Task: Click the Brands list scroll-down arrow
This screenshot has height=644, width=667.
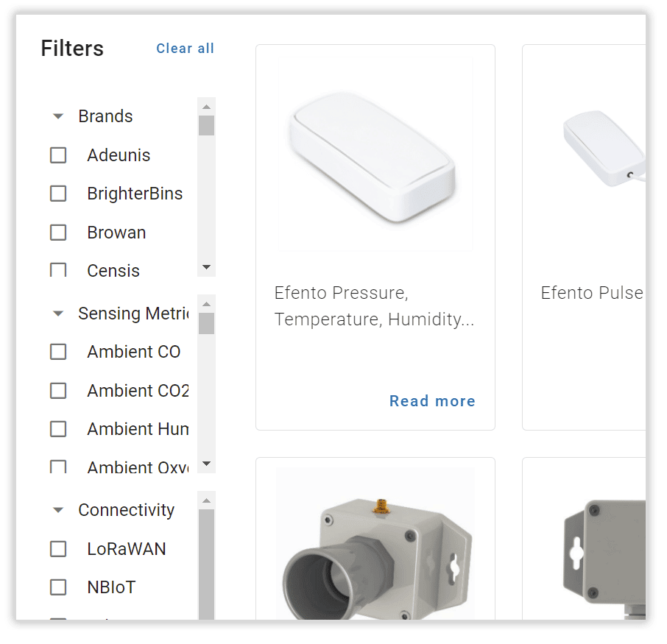Action: pyautogui.click(x=206, y=267)
